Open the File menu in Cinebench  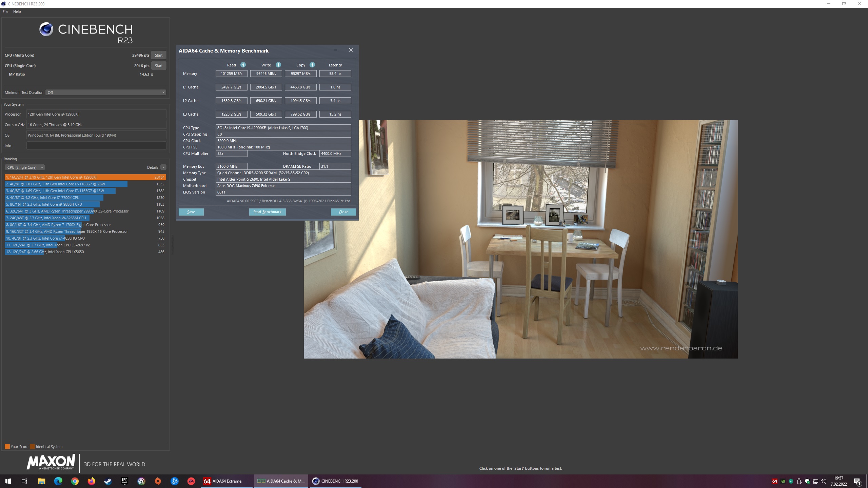[x=5, y=12]
